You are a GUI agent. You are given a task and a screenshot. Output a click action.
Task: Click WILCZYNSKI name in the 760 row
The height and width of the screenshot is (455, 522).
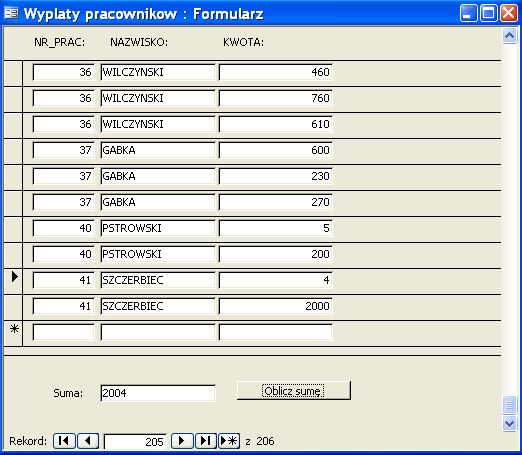pos(158,98)
